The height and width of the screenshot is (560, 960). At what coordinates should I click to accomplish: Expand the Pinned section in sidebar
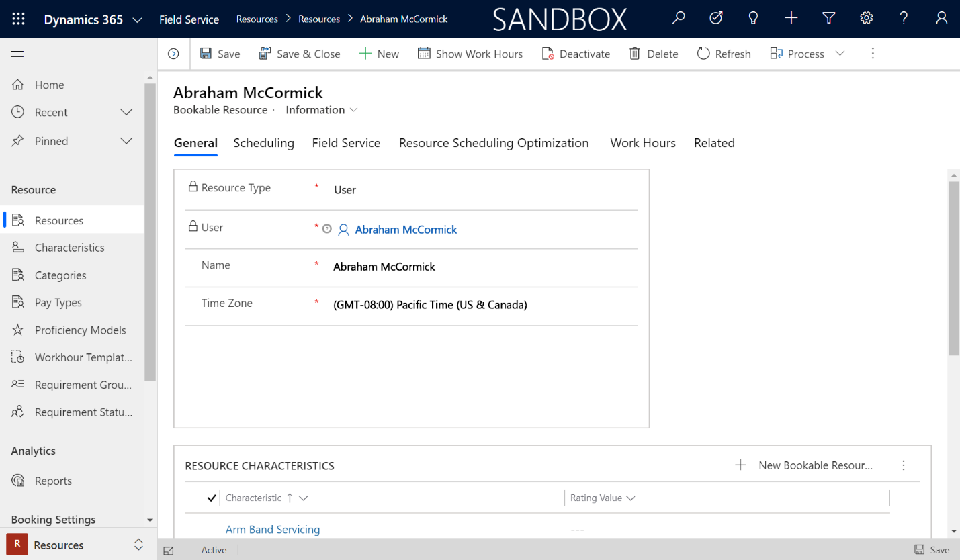126,141
